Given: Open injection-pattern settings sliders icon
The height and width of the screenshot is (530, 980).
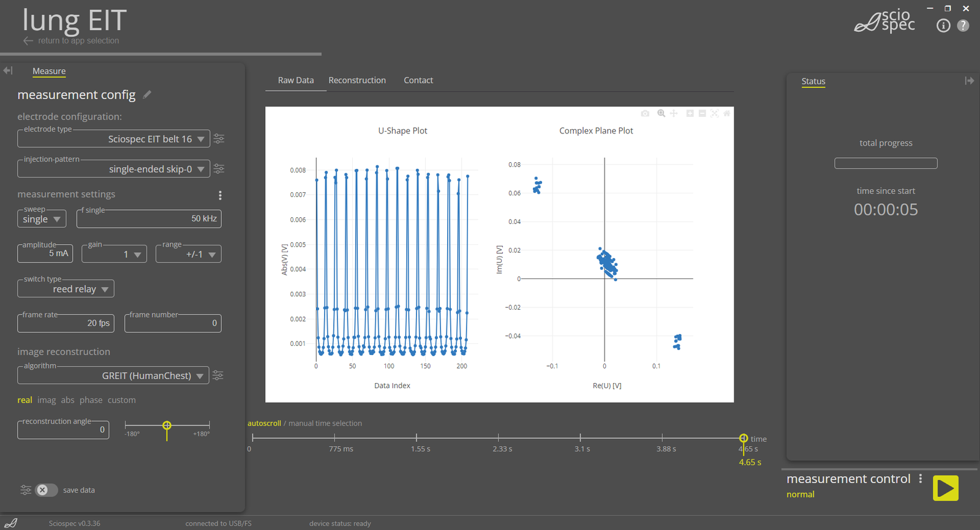Looking at the screenshot, I should pos(219,169).
